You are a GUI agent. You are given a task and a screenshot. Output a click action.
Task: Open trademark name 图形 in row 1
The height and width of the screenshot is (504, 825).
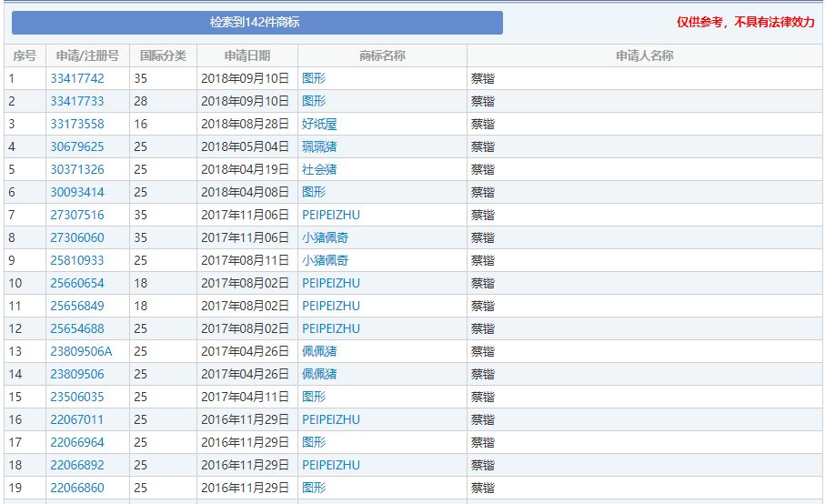[x=314, y=78]
